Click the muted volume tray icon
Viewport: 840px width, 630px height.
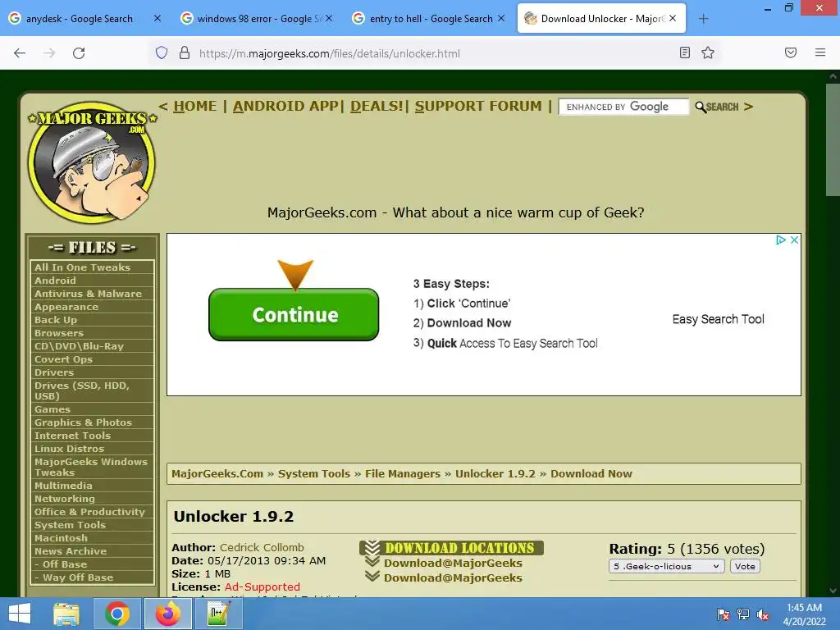pos(763,614)
